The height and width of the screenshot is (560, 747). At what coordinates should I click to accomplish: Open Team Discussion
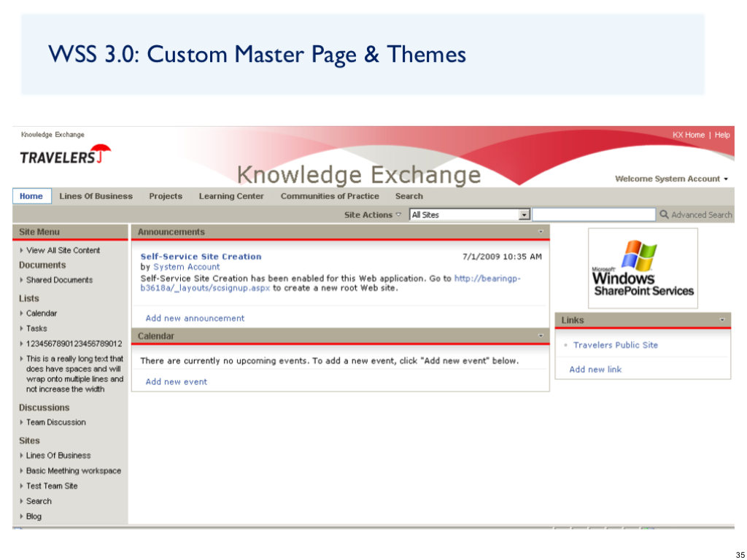click(x=56, y=422)
